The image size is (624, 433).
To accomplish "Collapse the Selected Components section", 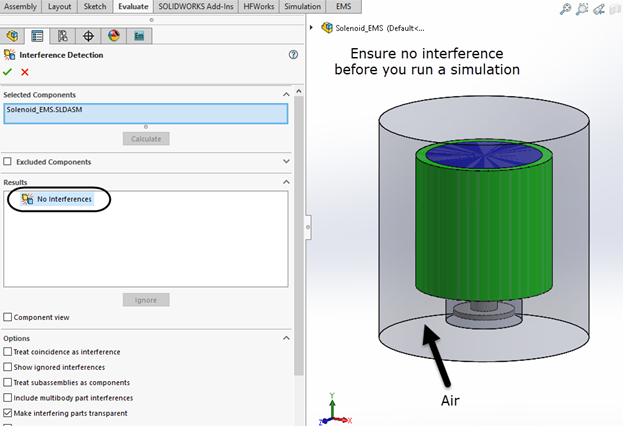I will pyautogui.click(x=287, y=94).
